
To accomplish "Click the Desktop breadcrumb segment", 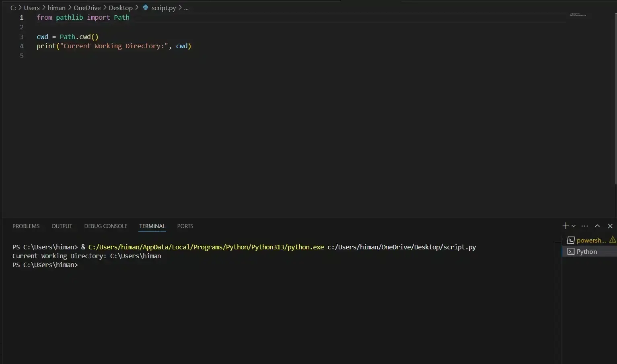I will click(x=121, y=8).
